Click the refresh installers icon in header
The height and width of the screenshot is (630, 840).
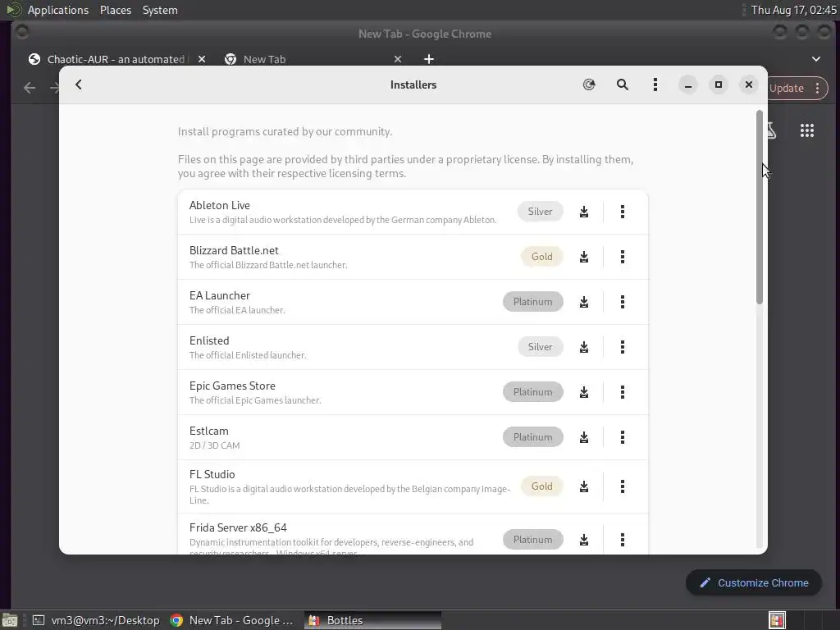(589, 84)
